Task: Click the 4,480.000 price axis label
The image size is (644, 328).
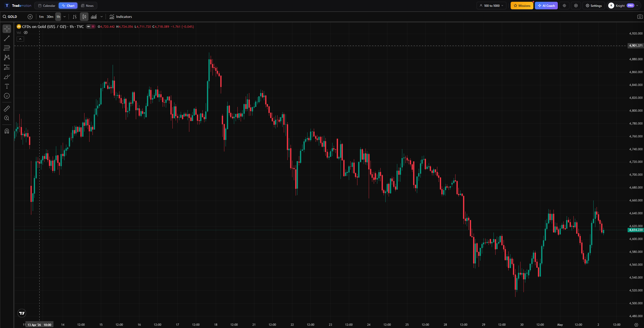Action: 636,316
